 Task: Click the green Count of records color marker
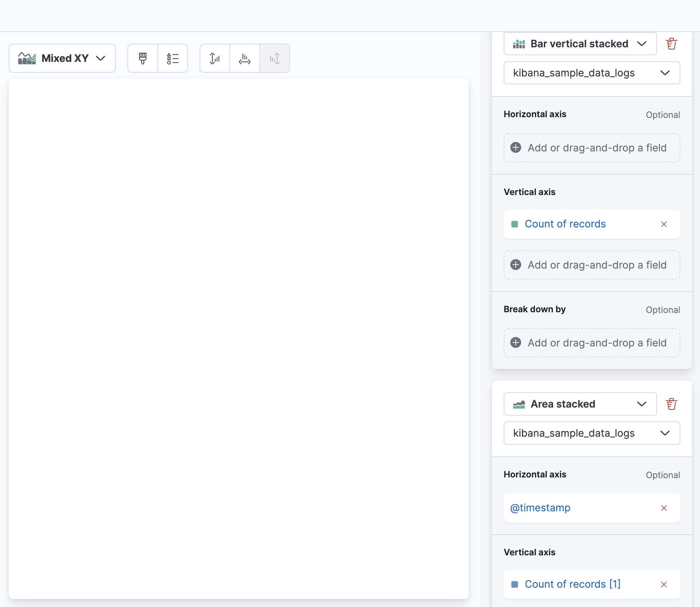tap(515, 224)
